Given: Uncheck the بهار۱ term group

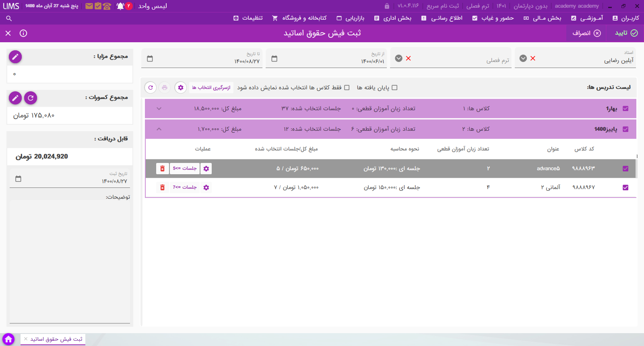Looking at the screenshot, I should click(x=625, y=109).
